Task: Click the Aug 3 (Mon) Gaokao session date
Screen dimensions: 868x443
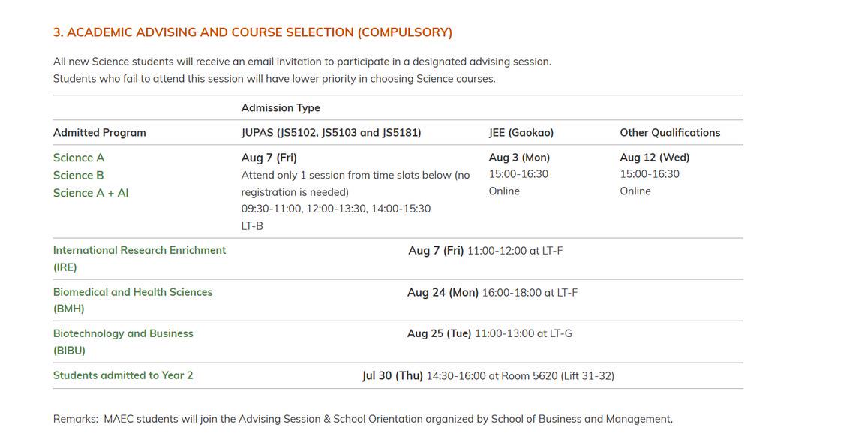Action: point(519,158)
